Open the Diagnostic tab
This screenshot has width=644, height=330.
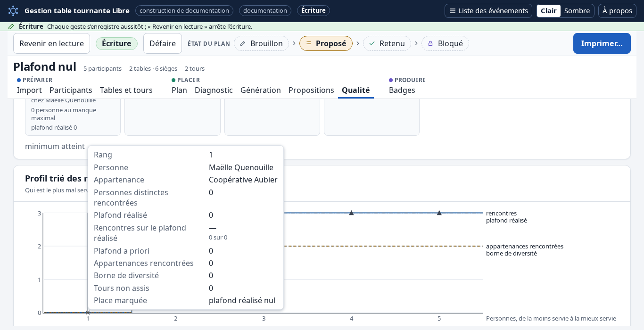tap(214, 90)
